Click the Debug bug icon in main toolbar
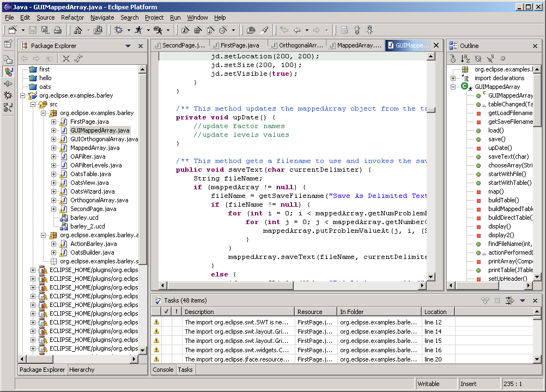Screen dimensions: 546x392 [x=119, y=31]
